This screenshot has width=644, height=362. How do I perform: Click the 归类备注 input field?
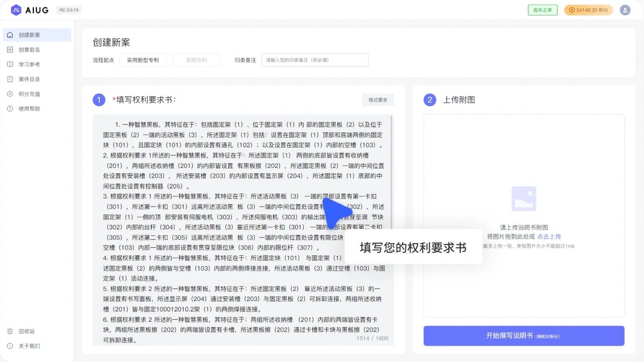pyautogui.click(x=315, y=60)
